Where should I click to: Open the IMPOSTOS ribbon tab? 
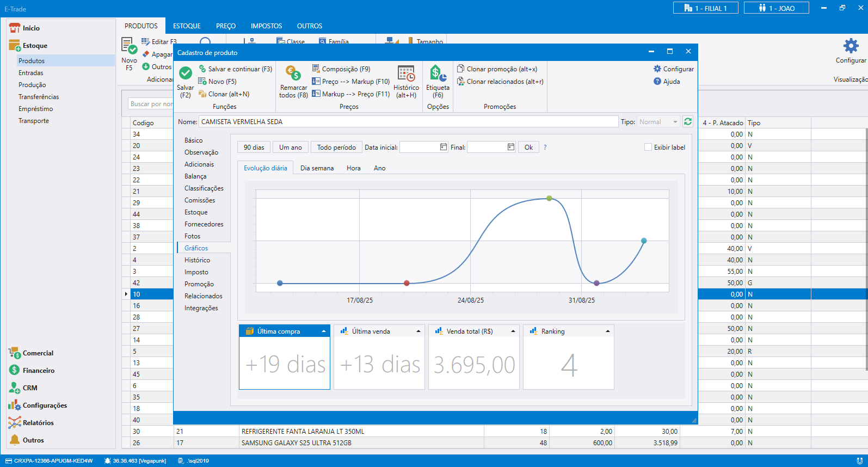coord(266,26)
